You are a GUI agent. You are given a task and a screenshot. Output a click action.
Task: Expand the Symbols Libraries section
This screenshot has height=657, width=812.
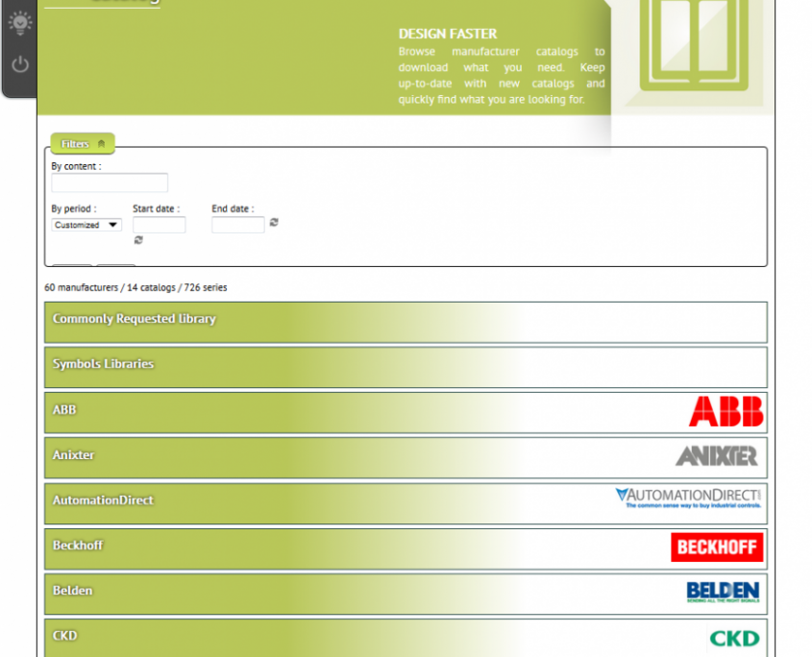click(x=406, y=367)
